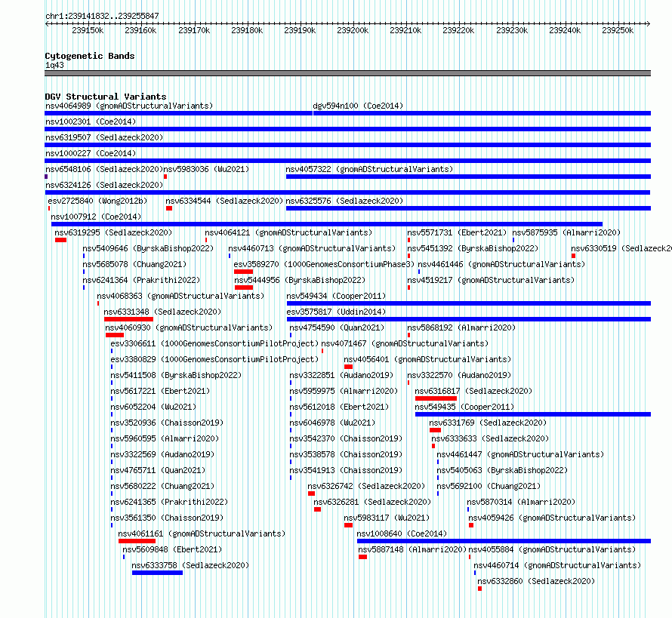Click the red bar under nsv6331769
This screenshot has height=618, width=672.
435,430
